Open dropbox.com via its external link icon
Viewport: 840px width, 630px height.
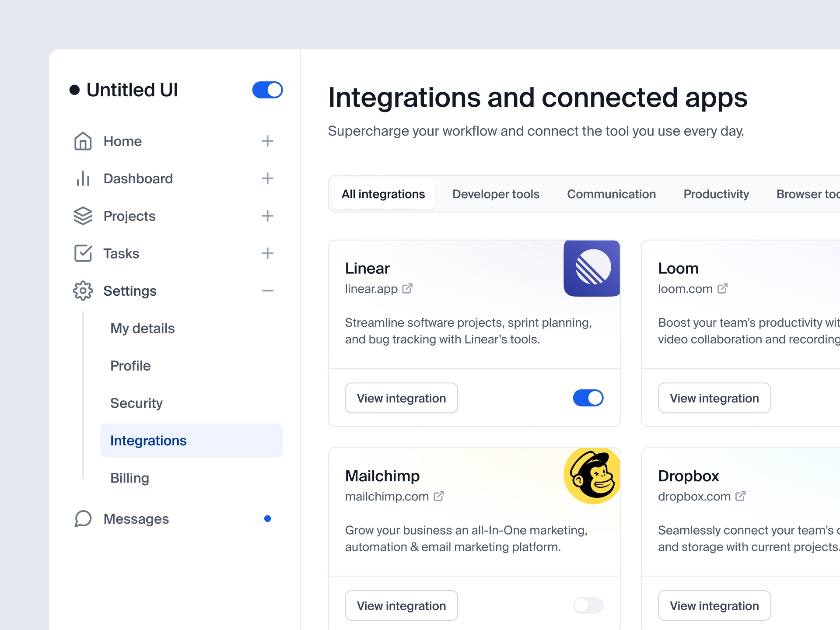(x=740, y=496)
